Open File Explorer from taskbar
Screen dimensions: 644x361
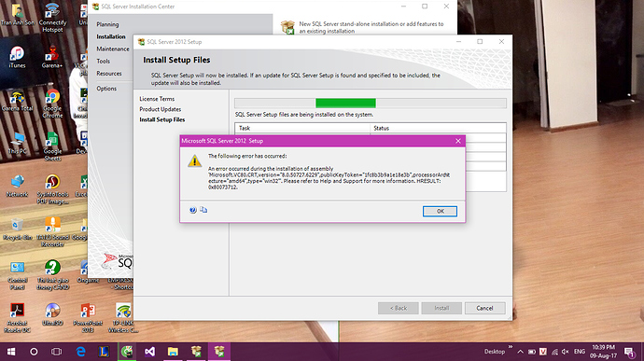[x=173, y=352]
